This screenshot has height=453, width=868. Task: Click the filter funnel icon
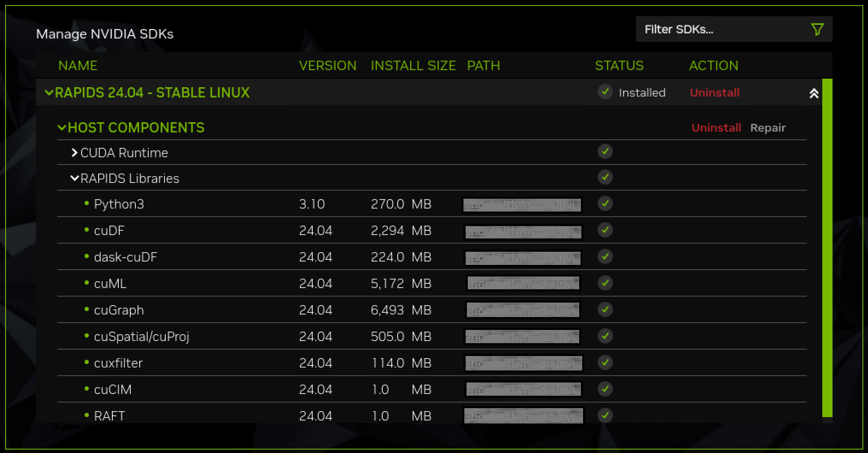817,29
